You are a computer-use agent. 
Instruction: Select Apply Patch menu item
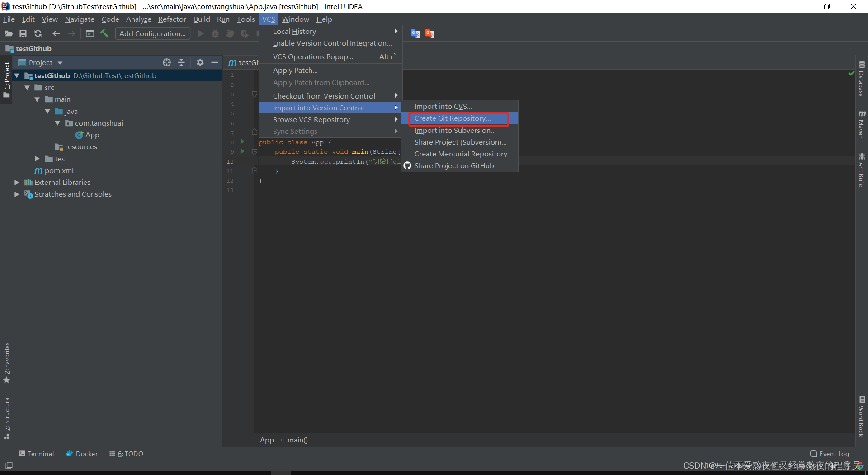tap(330, 71)
